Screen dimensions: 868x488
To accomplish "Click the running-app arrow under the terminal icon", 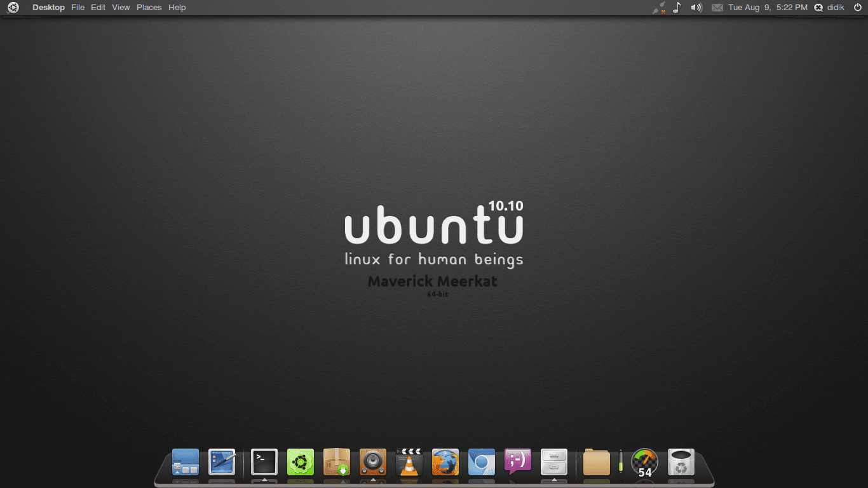I will [x=264, y=480].
